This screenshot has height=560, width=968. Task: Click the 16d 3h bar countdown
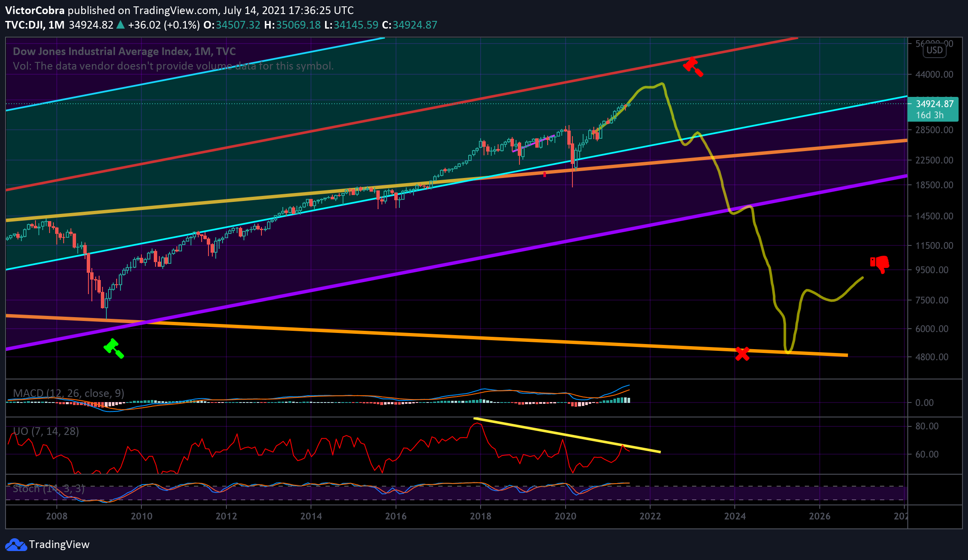coord(930,115)
